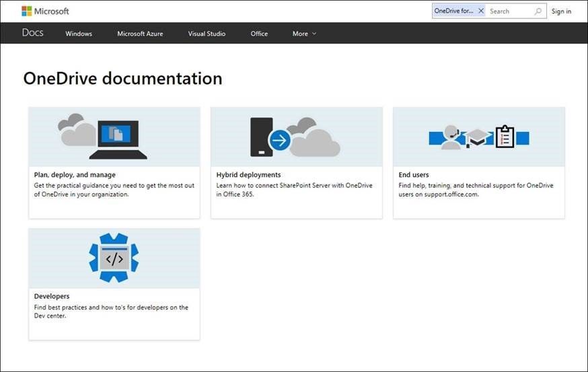Image resolution: width=588 pixels, height=372 pixels.
Task: Click the Docs home link
Action: tap(32, 33)
